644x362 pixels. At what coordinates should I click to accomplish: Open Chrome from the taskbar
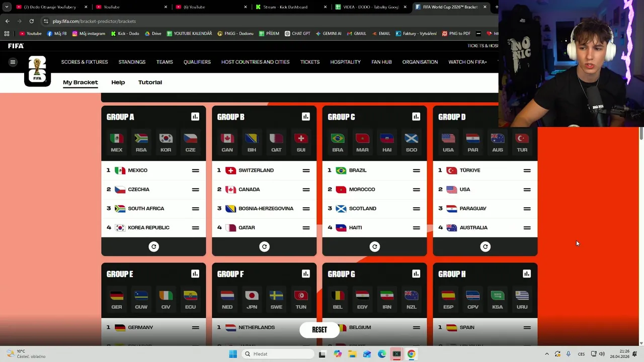[412, 354]
